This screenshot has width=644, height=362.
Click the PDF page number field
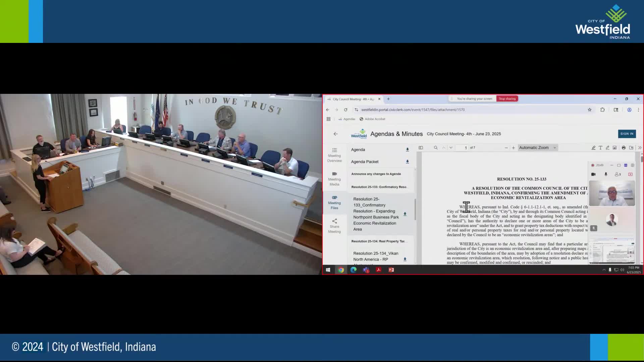click(462, 148)
